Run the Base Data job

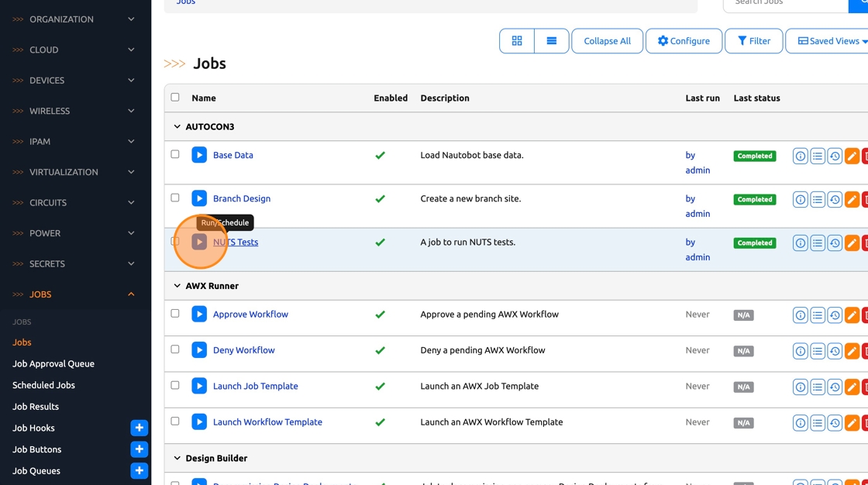click(199, 155)
